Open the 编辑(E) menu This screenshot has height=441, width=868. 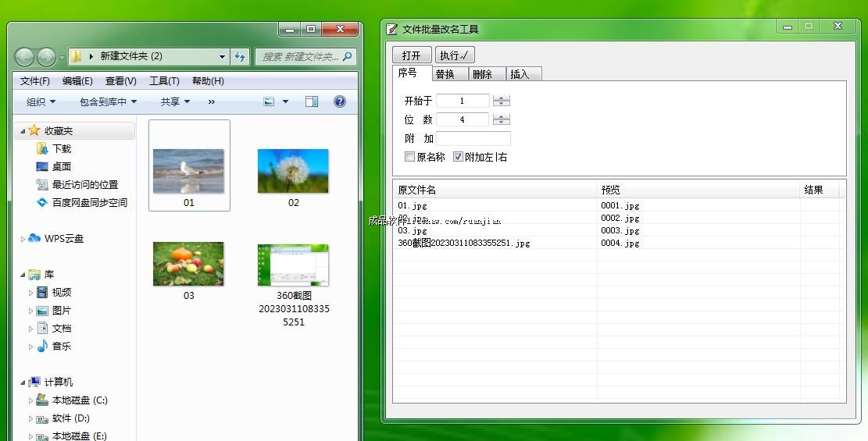pos(77,81)
